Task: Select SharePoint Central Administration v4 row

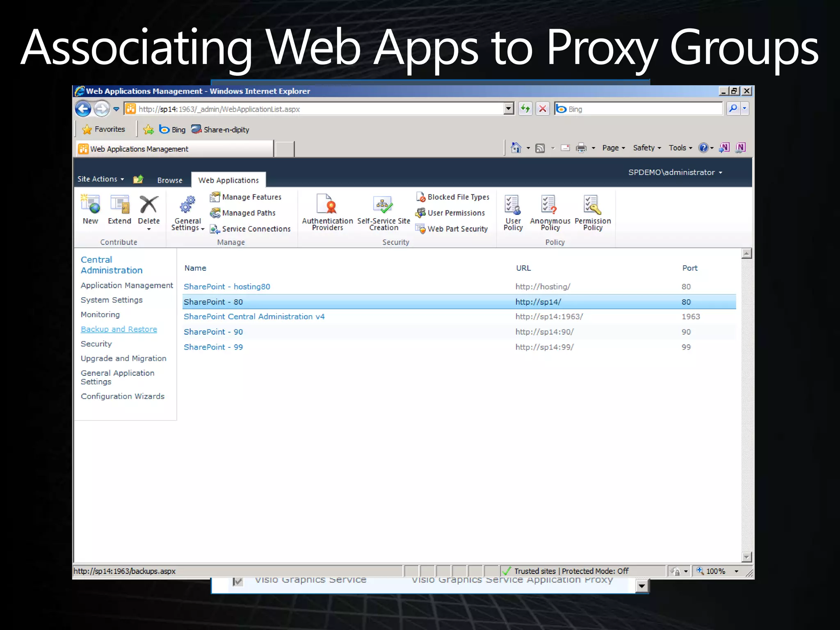Action: coord(459,317)
